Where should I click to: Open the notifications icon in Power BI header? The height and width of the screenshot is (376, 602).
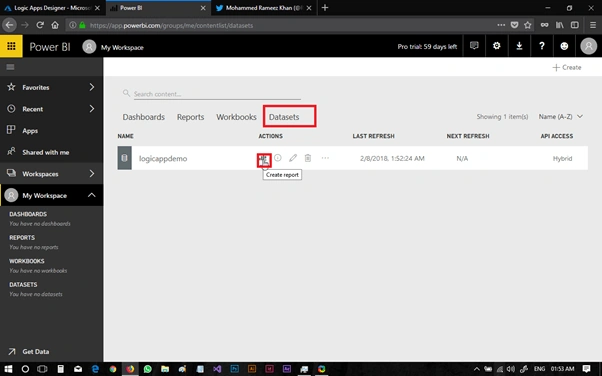(474, 46)
